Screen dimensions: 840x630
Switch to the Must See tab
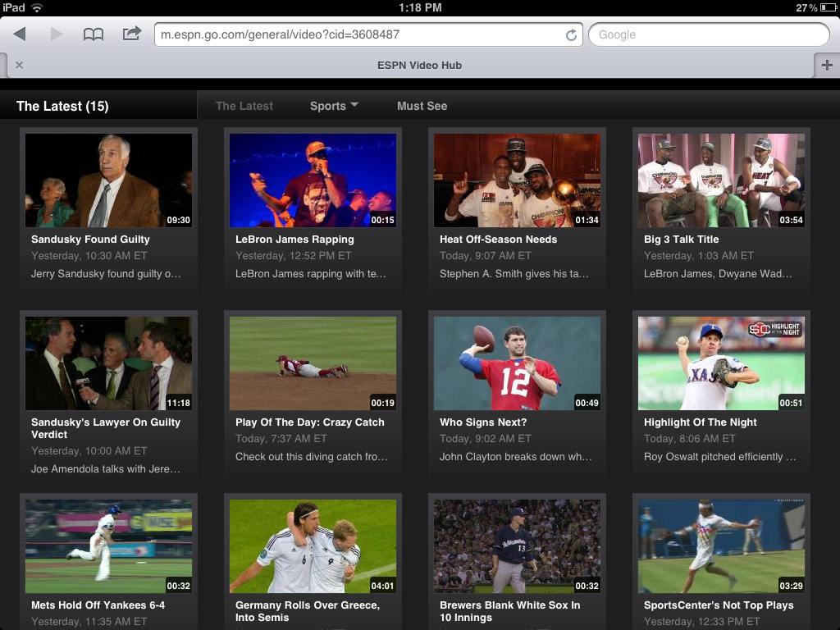pos(422,106)
